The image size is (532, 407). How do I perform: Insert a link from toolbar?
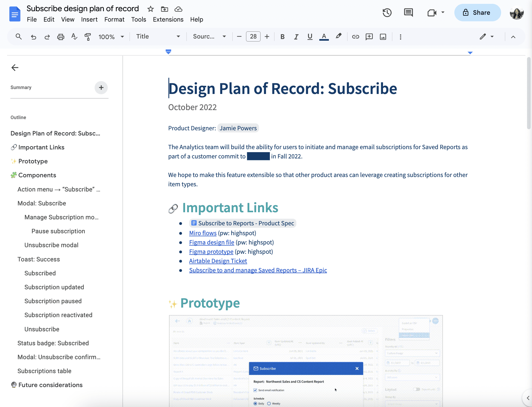(x=355, y=37)
